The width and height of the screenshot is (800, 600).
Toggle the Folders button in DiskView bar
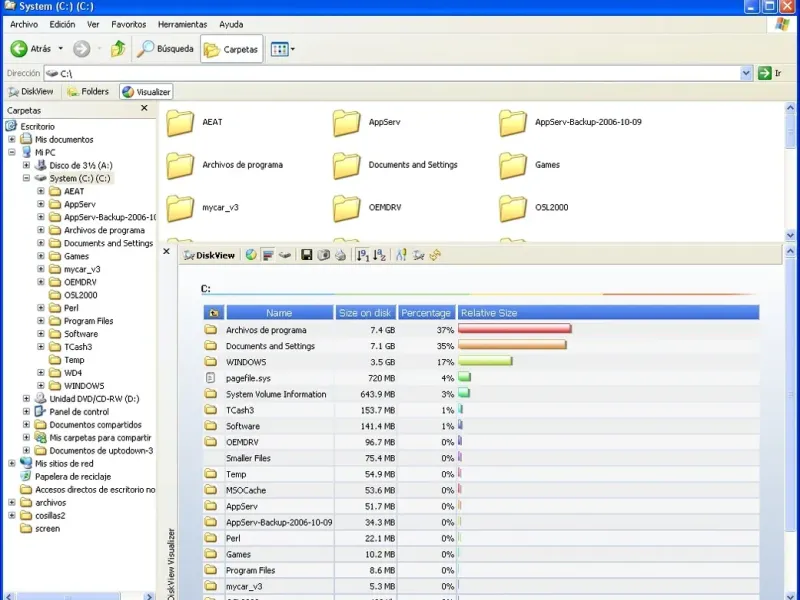[88, 92]
